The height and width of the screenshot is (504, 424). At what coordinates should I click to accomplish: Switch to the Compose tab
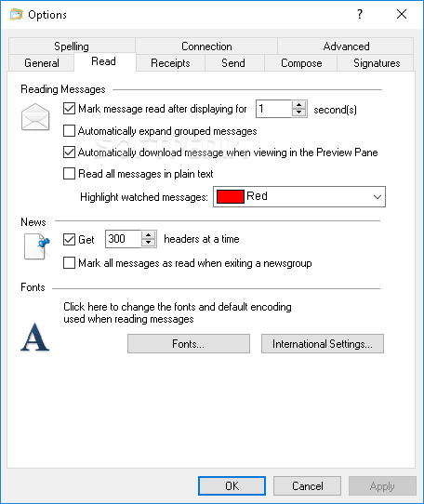click(x=301, y=62)
